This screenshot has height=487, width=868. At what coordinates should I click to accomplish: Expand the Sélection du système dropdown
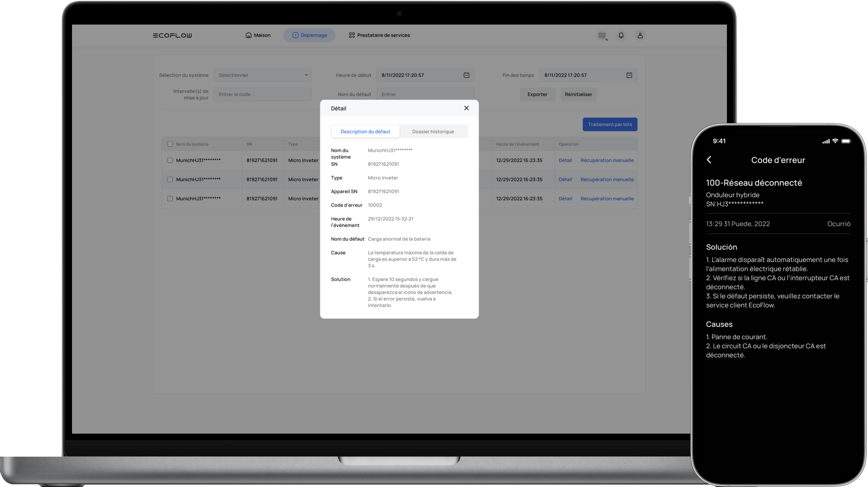point(263,75)
